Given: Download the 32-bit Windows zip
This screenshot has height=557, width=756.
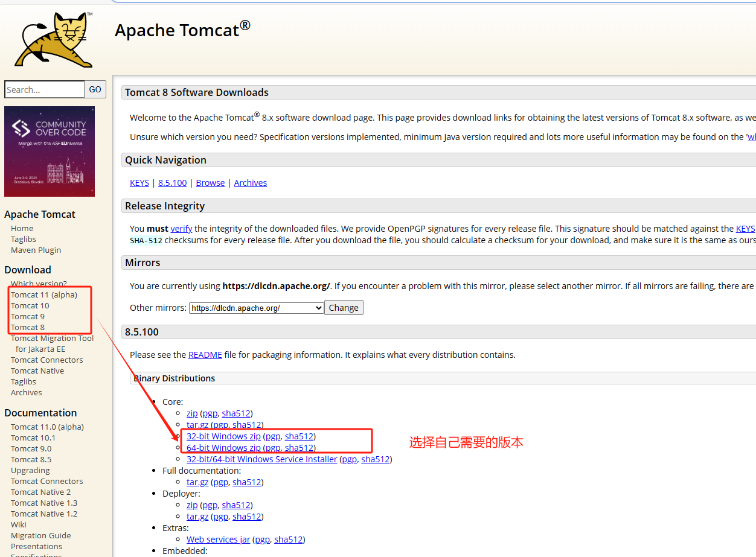Looking at the screenshot, I should coord(223,436).
